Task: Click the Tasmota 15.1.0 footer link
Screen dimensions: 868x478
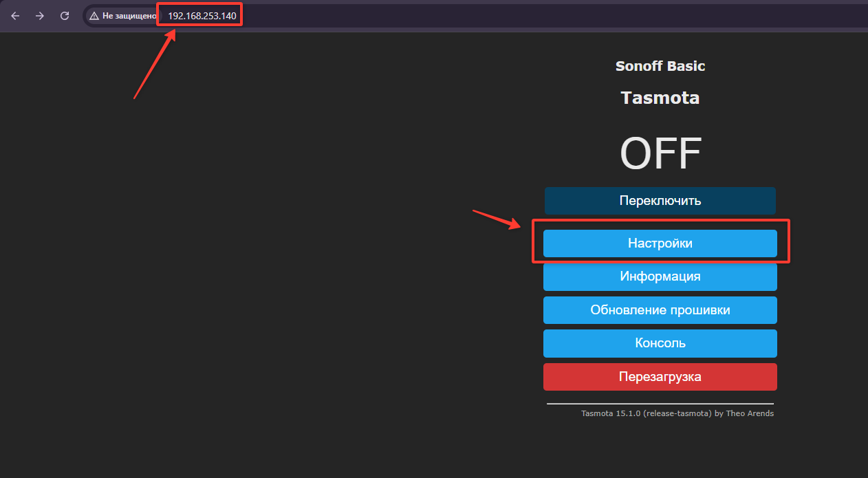Action: (677, 413)
